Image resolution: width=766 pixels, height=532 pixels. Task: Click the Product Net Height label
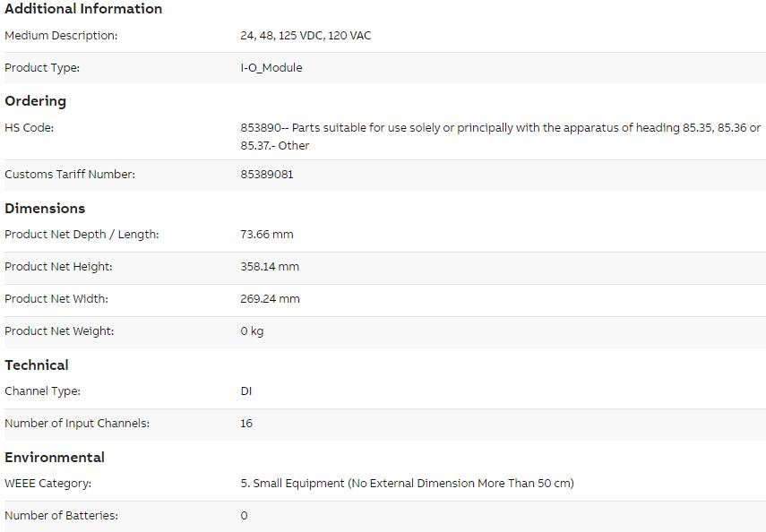[58, 267]
